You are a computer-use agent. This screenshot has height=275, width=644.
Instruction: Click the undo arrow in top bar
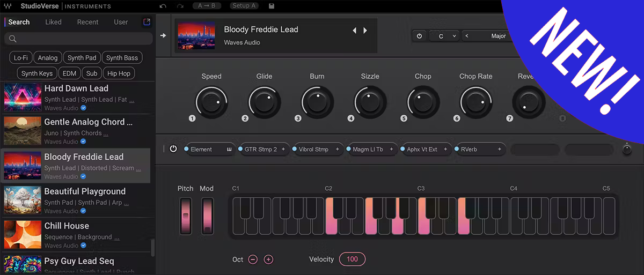[163, 6]
